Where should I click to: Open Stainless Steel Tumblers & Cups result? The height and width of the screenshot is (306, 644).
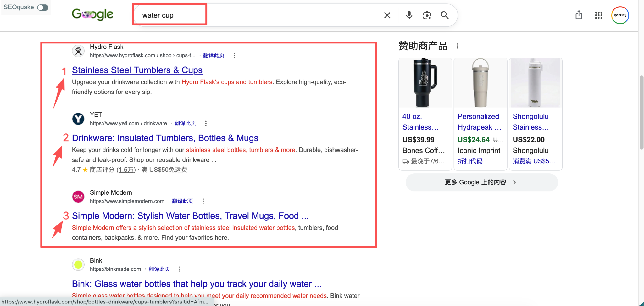(x=137, y=70)
